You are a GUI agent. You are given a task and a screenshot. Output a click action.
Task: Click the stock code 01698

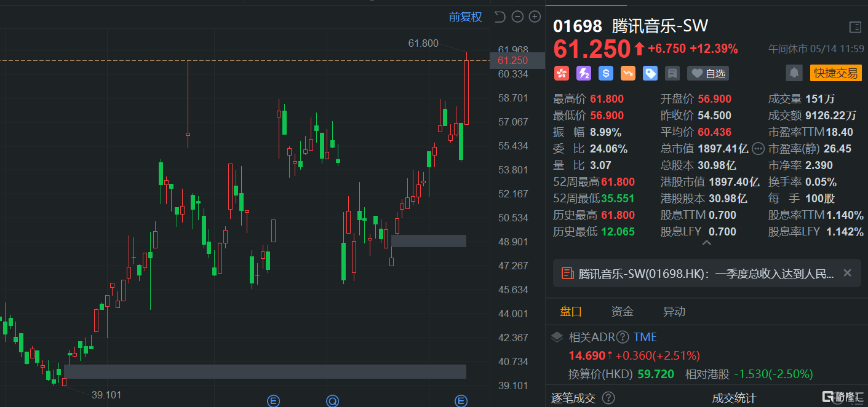coord(578,26)
